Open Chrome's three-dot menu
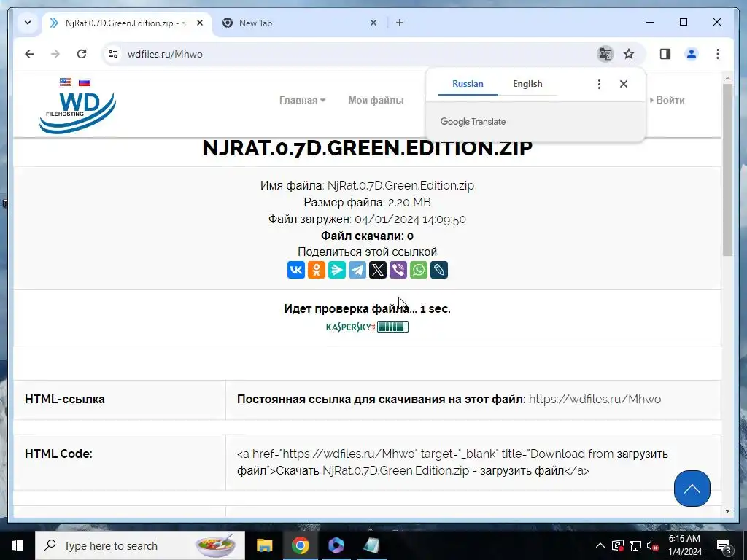Image resolution: width=747 pixels, height=560 pixels. point(718,54)
